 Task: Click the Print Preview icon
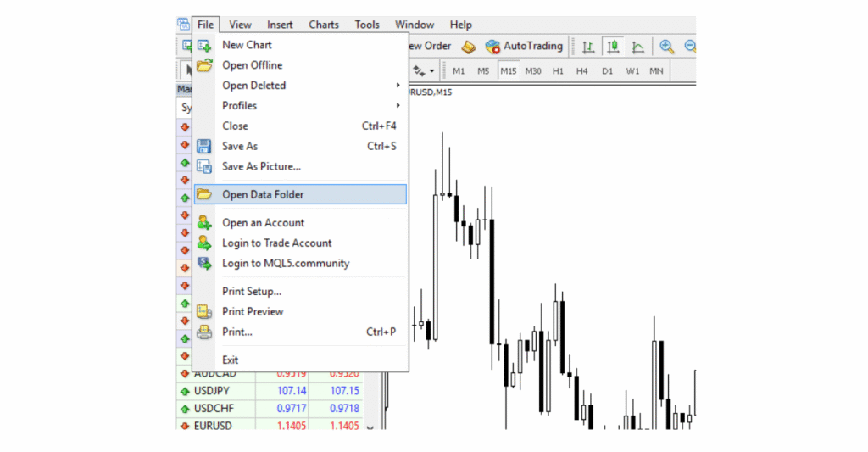coord(204,312)
